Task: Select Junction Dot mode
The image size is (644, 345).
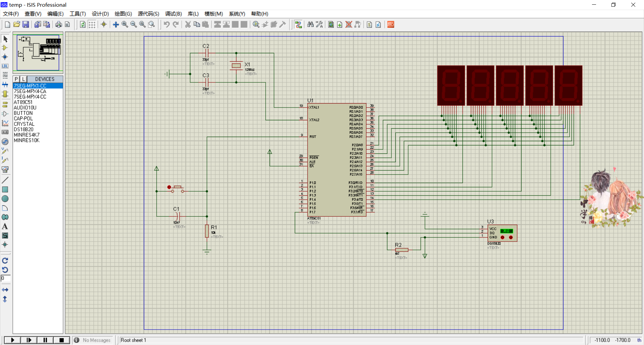Action: (5, 57)
